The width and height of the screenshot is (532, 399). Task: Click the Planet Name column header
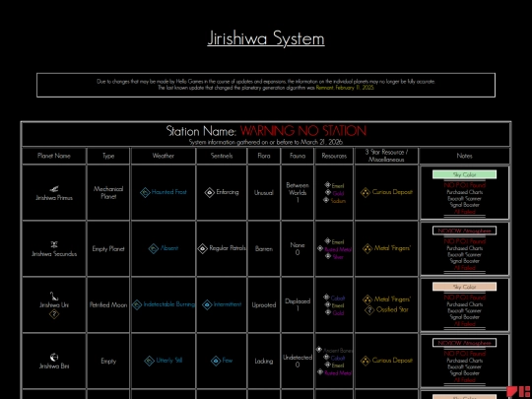(54, 156)
